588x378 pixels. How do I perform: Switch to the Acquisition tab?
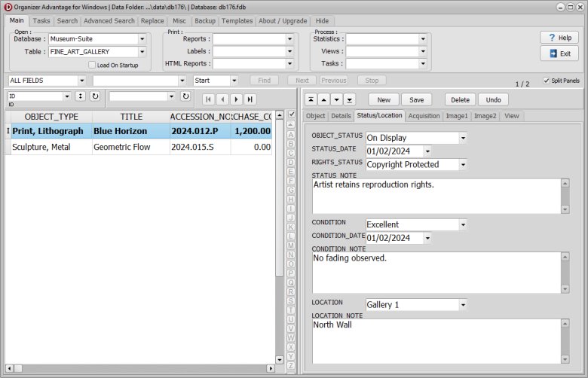(x=424, y=116)
